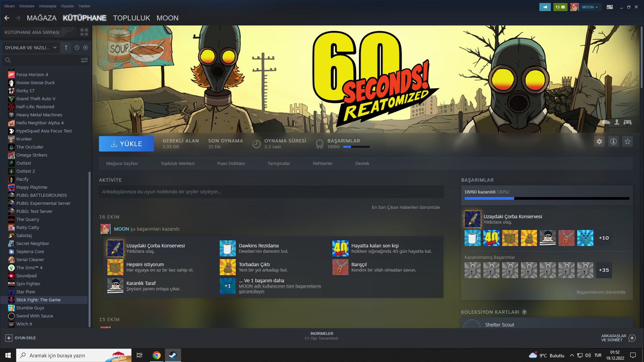The width and height of the screenshot is (644, 362).
Task: Open Tartışmalar link
Action: tap(279, 164)
